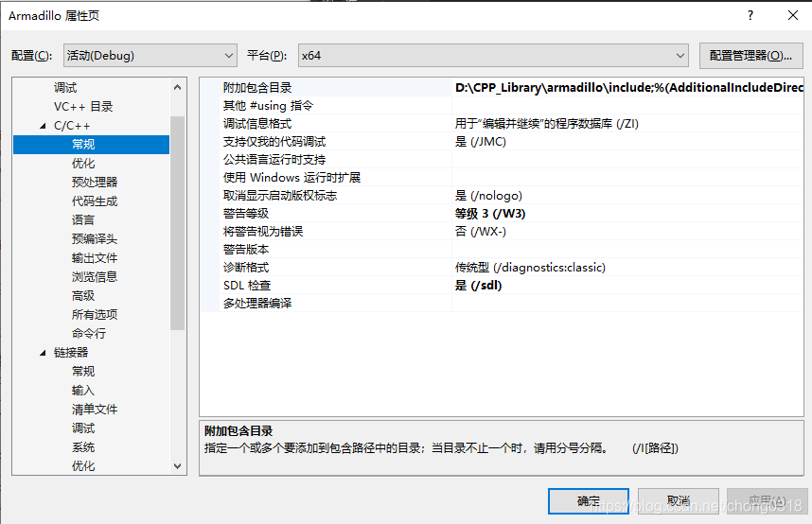Image resolution: width=812 pixels, height=524 pixels.
Task: Select 其他 #using 指令 property row
Action: pos(502,106)
